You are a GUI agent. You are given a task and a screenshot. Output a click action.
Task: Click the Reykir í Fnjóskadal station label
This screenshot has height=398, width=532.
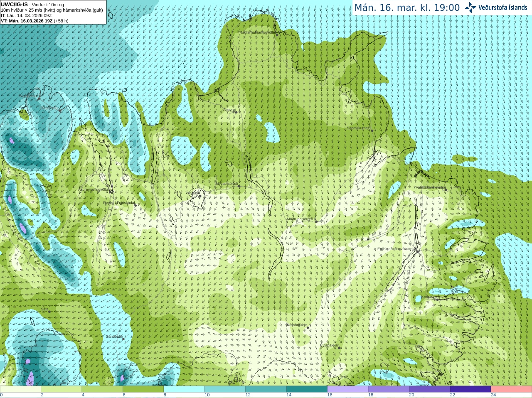pos(119,203)
